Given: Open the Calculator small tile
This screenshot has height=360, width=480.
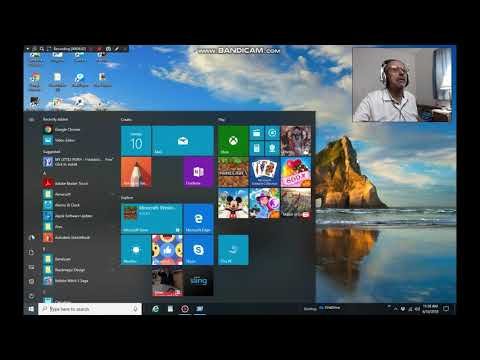Looking at the screenshot, I should click(257, 148).
